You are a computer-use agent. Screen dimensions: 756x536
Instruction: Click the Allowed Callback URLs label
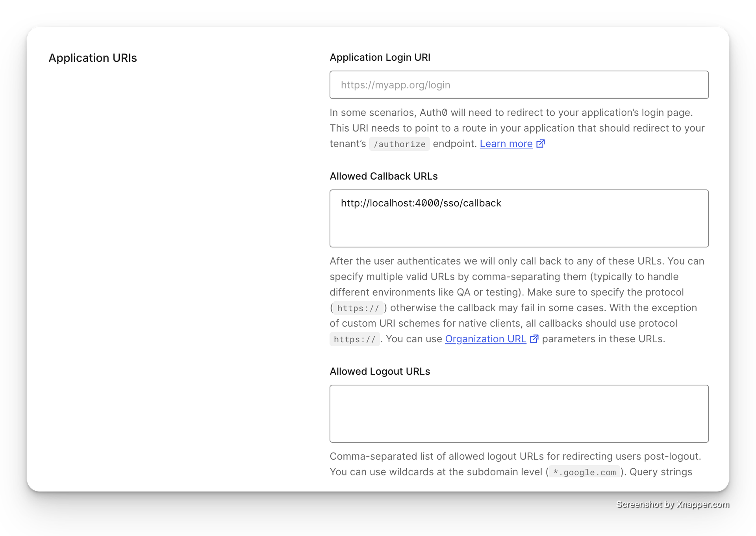pos(384,176)
